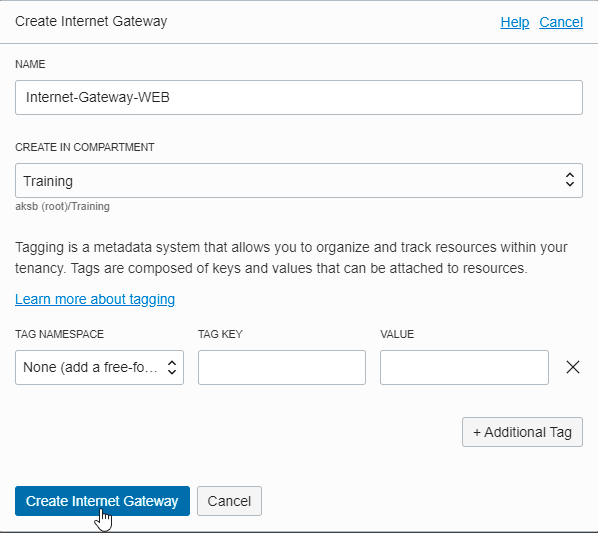Click the Name input field
The height and width of the screenshot is (533, 598).
tap(299, 97)
